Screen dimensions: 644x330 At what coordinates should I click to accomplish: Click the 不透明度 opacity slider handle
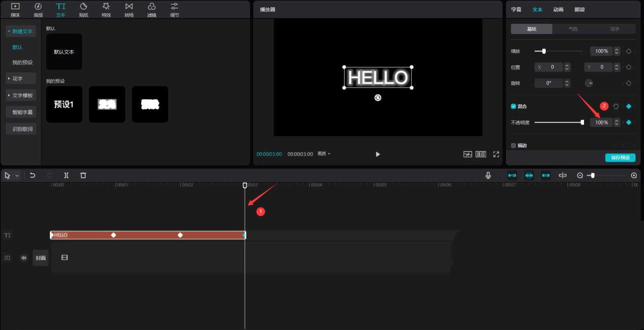[582, 122]
